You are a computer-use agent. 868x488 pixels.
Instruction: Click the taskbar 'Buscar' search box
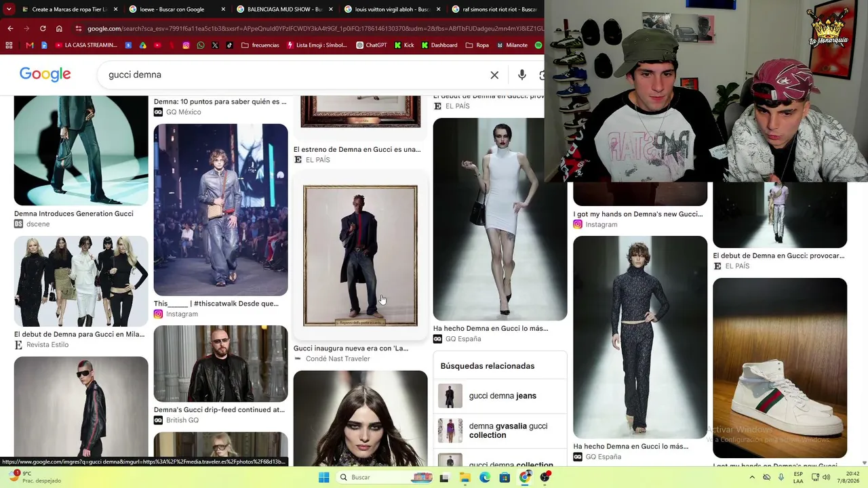point(383,477)
